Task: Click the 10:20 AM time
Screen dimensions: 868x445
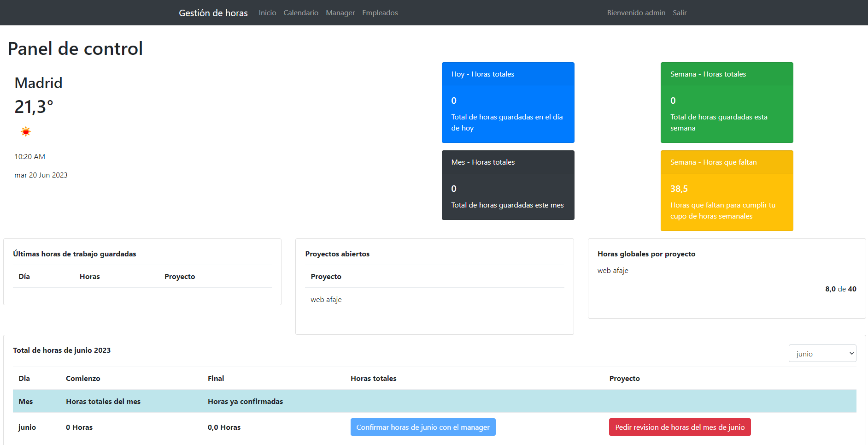Action: click(29, 157)
